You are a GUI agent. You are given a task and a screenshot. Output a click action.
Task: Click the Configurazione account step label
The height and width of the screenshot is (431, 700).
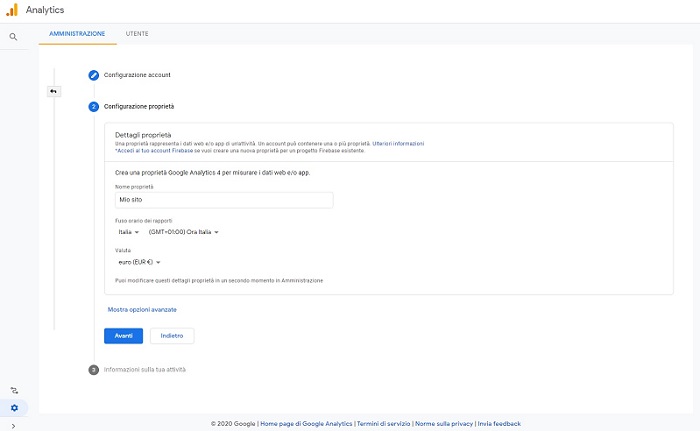pos(137,75)
